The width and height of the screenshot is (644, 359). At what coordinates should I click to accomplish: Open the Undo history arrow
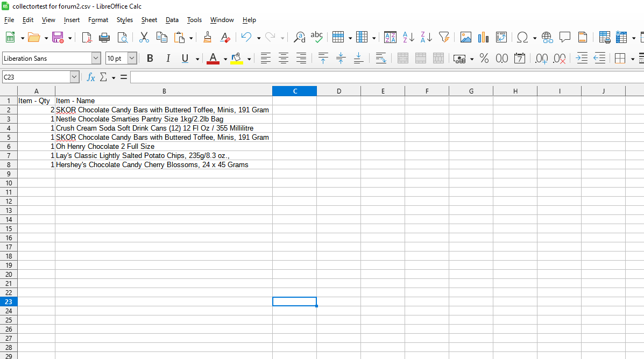pyautogui.click(x=259, y=38)
